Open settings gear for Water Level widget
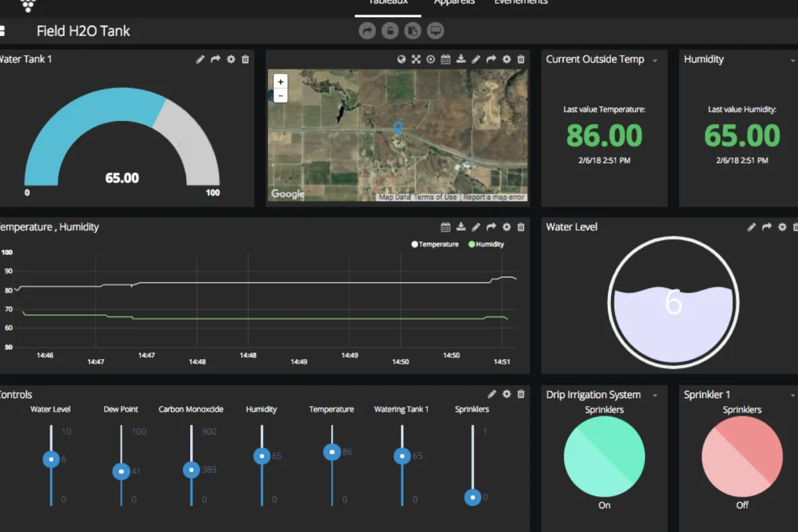 pyautogui.click(x=782, y=227)
